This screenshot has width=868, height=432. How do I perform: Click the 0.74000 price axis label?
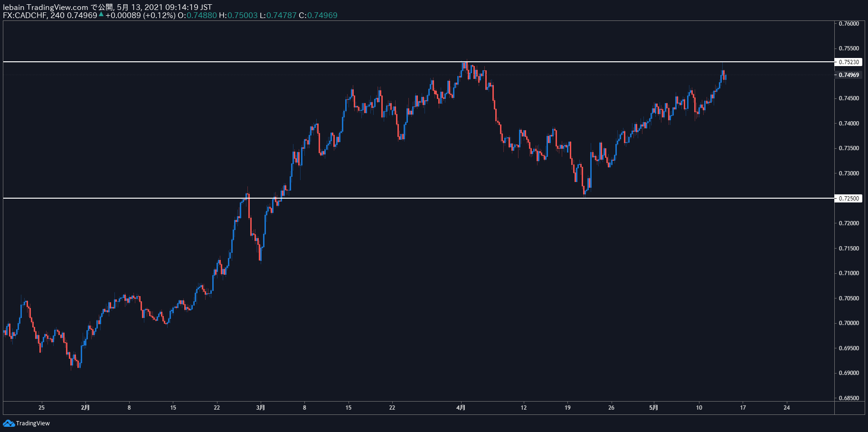(849, 124)
